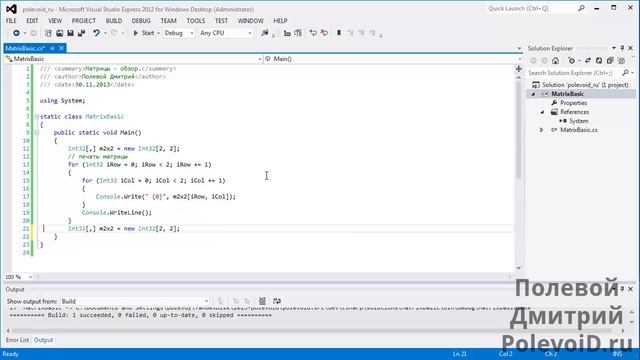Screen dimensions: 640x360
Task: Click the Open File toolbar icon
Action: (x=60, y=33)
